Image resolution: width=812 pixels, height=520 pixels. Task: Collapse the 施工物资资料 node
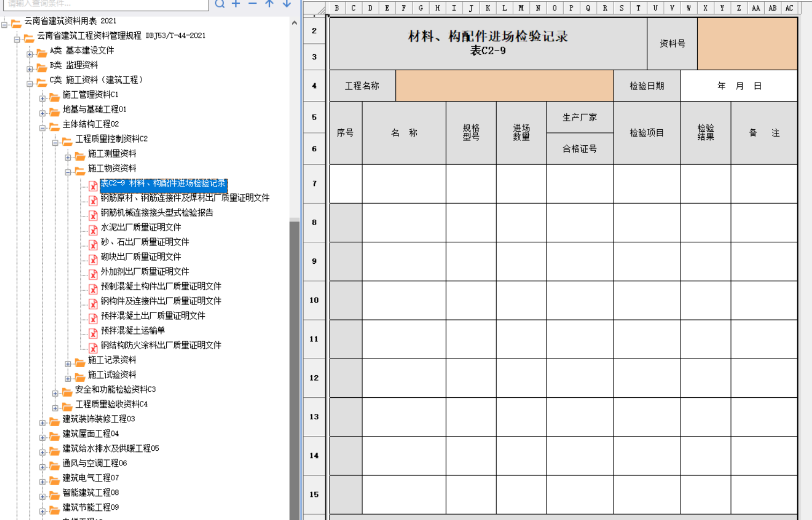68,172
